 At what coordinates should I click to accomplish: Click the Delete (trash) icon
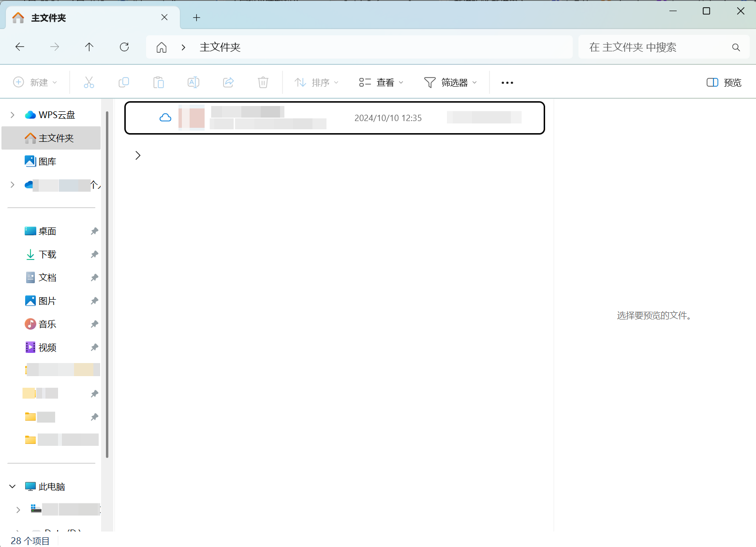[263, 82]
